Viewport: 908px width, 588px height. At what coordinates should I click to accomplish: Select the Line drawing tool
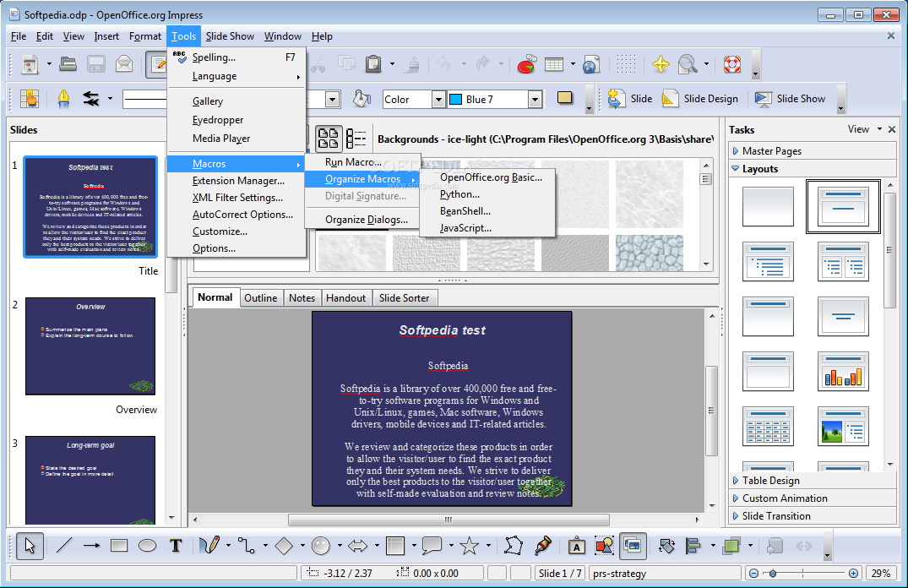pyautogui.click(x=63, y=546)
